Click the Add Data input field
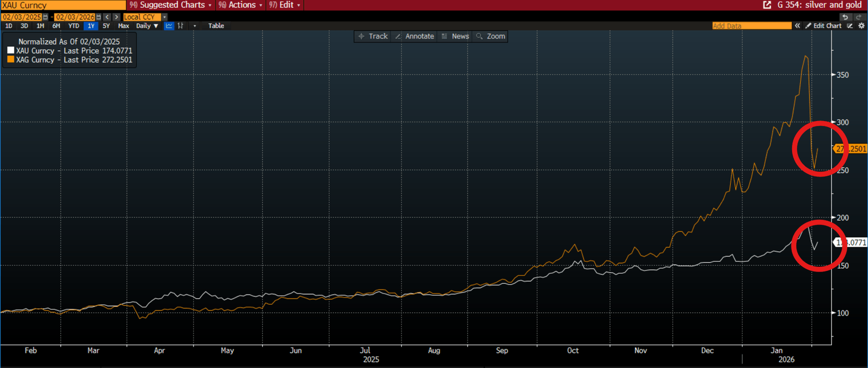The width and height of the screenshot is (868, 368). coord(752,25)
